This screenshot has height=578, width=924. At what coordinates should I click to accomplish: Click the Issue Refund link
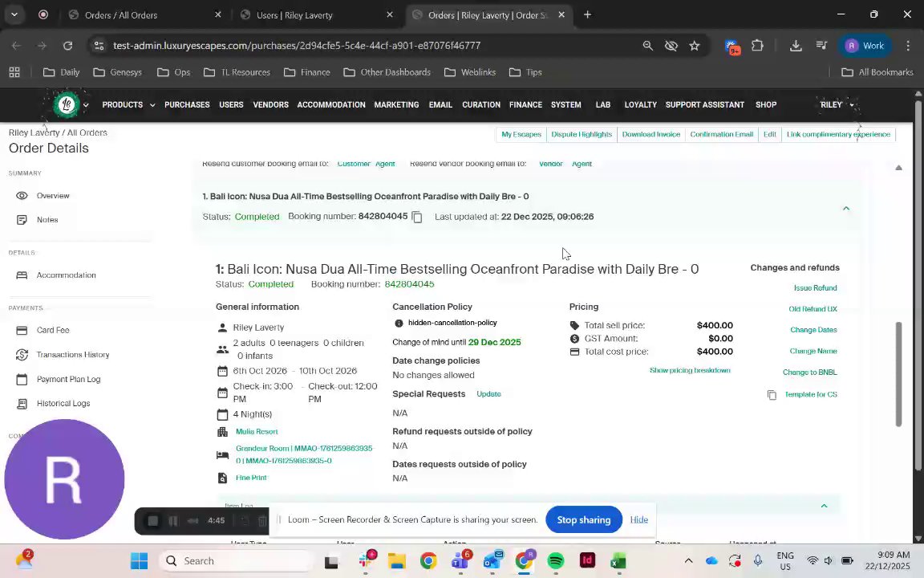(x=815, y=288)
